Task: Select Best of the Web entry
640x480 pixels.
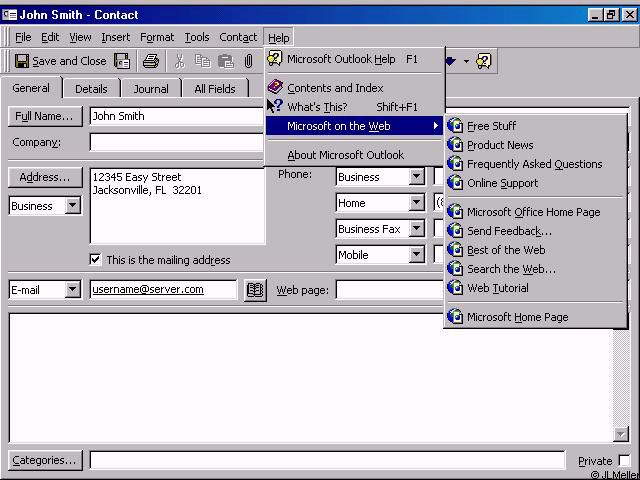Action: 535,250
